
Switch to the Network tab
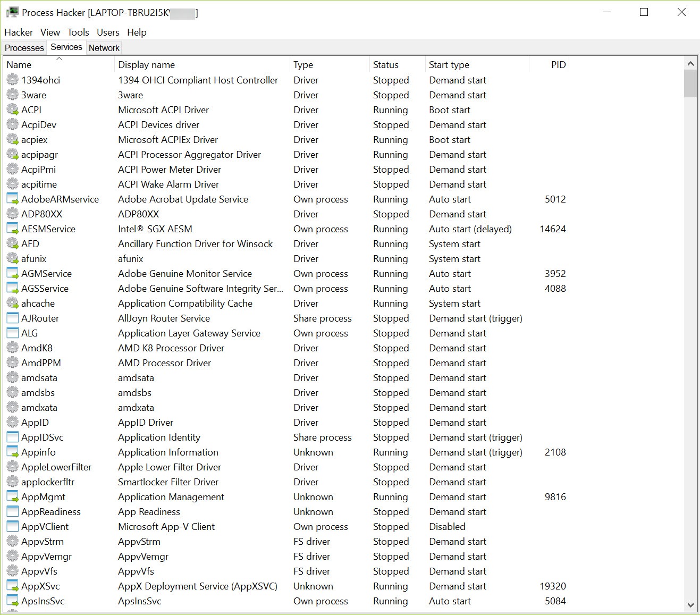104,48
